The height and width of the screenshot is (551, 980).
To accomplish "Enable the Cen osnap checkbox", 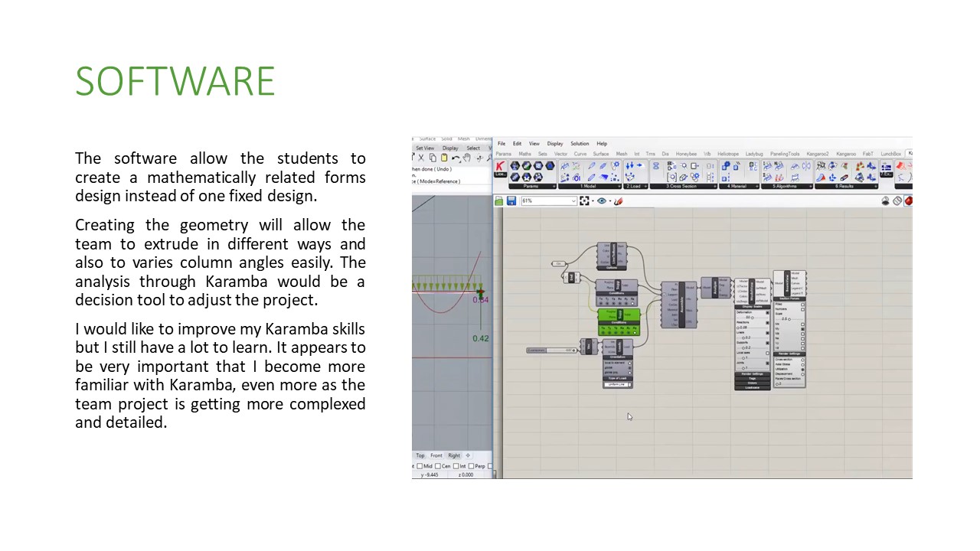I will 439,465.
